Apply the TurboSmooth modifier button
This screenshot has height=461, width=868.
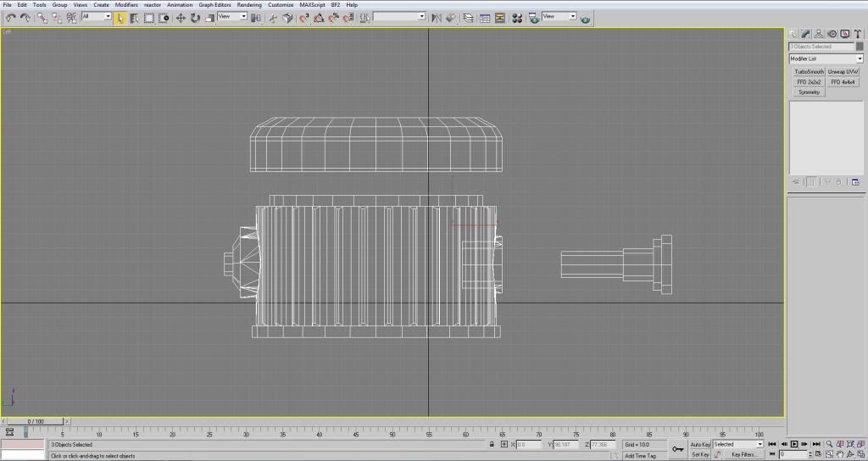click(x=809, y=72)
